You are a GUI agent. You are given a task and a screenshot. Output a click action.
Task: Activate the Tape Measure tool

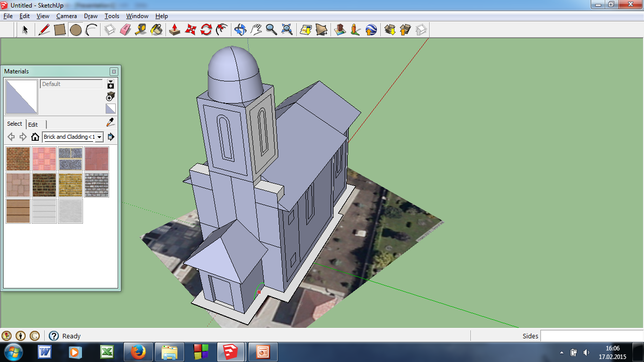tap(141, 30)
